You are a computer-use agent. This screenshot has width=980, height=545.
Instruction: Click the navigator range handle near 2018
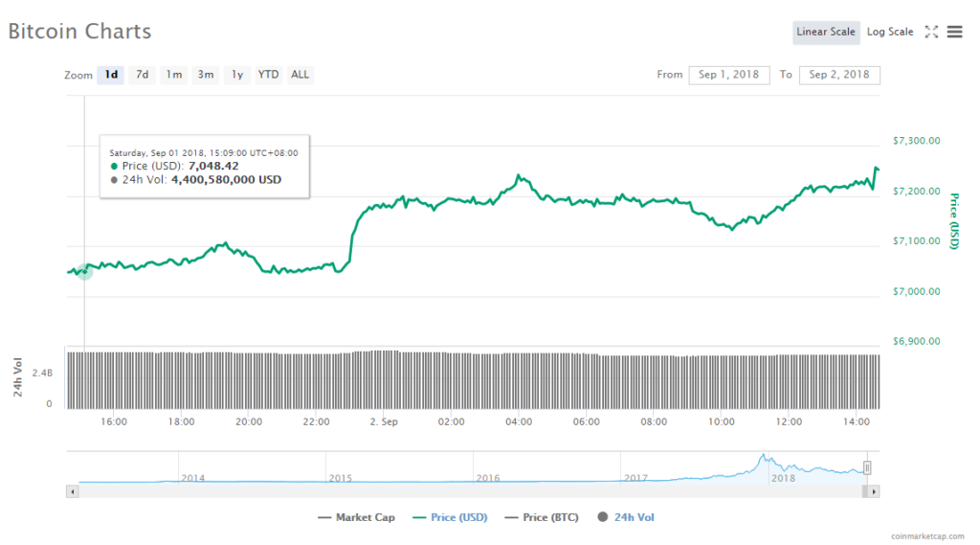pyautogui.click(x=867, y=467)
